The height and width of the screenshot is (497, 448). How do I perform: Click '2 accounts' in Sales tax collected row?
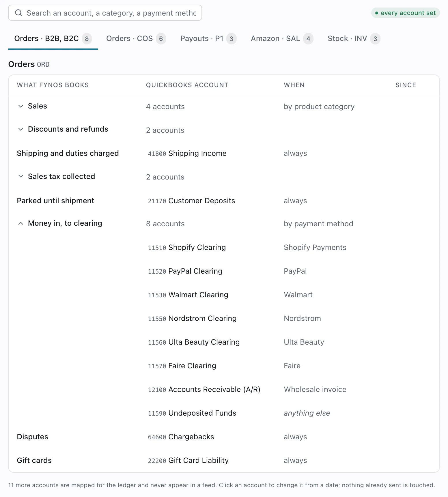pyautogui.click(x=165, y=177)
